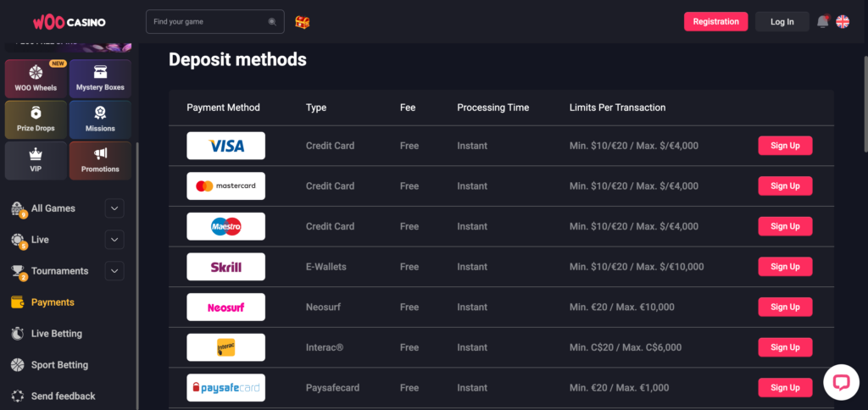Image resolution: width=868 pixels, height=410 pixels.
Task: Click Payment Method column header
Action: pos(223,108)
